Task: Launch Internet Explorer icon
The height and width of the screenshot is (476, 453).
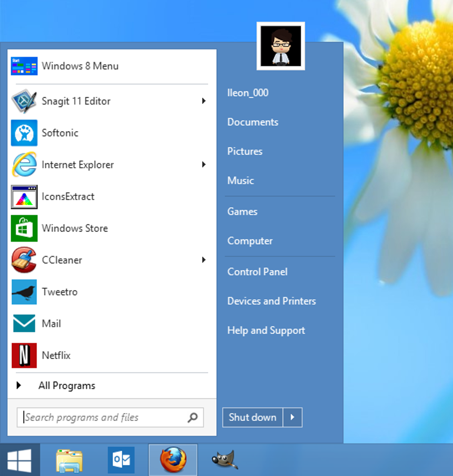Action: pyautogui.click(x=24, y=164)
